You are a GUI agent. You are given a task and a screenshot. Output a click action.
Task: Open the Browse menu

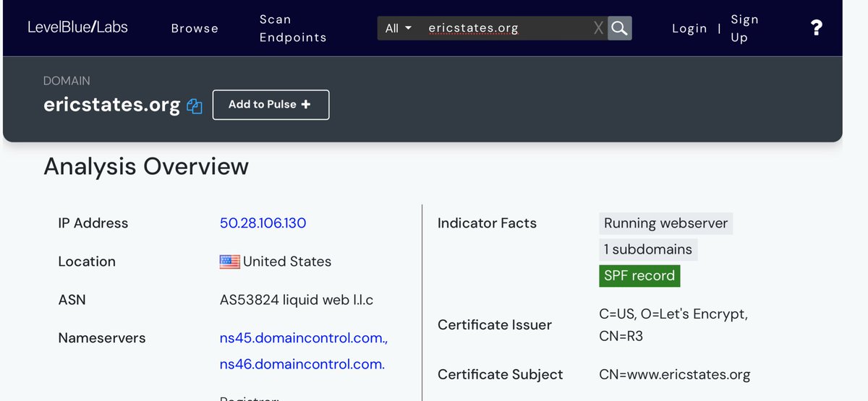pos(195,28)
